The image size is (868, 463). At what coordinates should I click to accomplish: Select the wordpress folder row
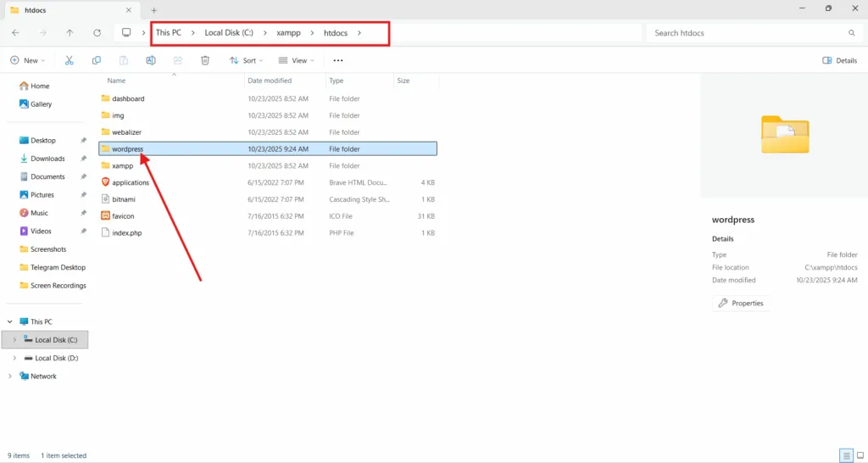click(268, 149)
